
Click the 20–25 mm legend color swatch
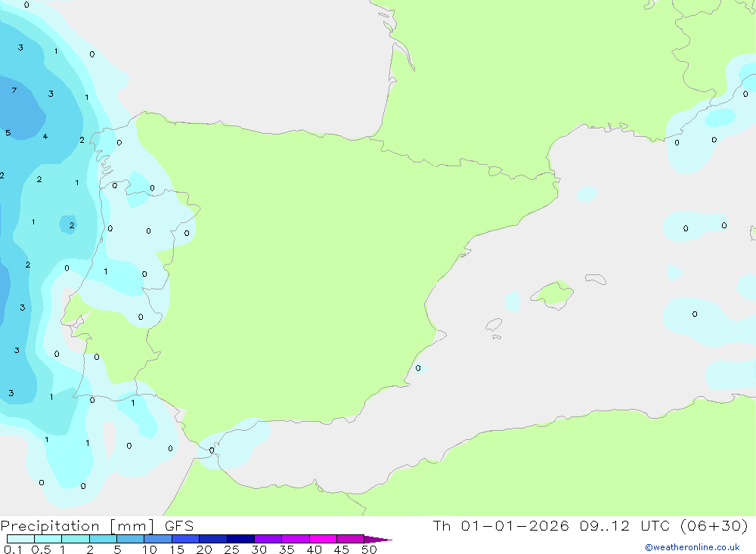(213, 539)
